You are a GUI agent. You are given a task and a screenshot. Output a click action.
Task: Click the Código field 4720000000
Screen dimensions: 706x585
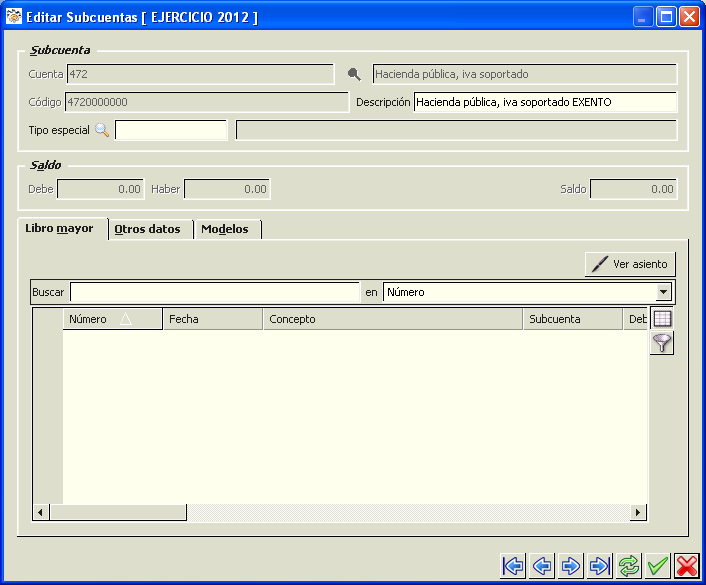pyautogui.click(x=207, y=102)
